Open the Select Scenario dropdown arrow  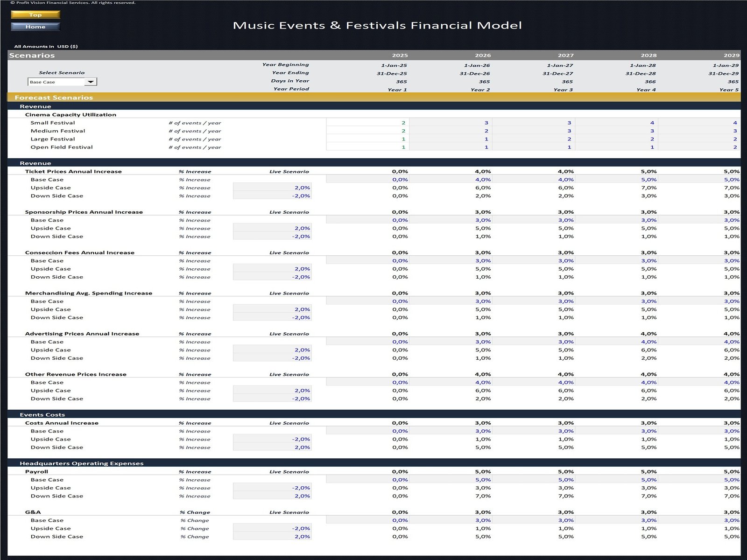(91, 82)
